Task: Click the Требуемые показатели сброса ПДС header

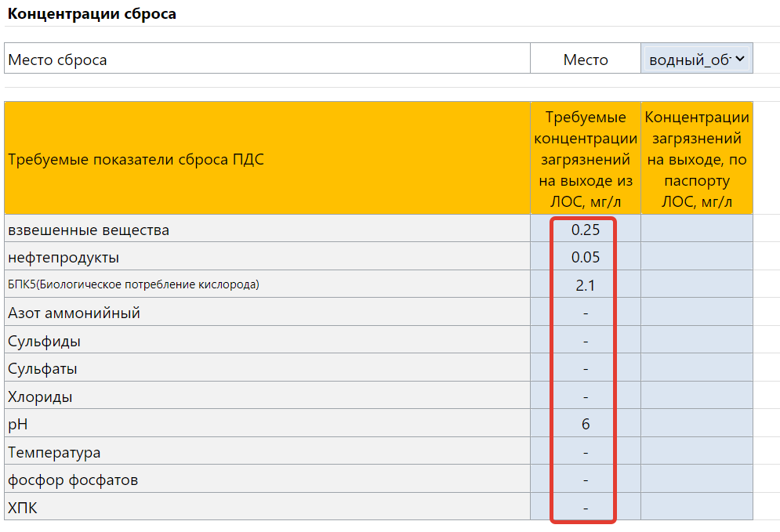Action: click(x=136, y=159)
